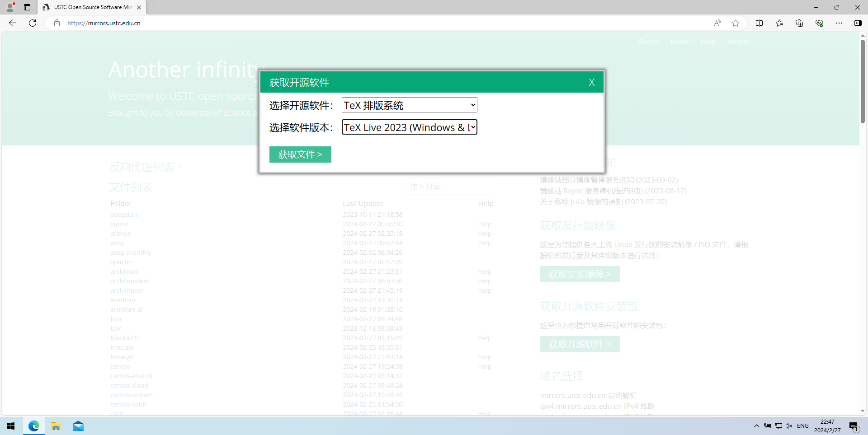
Task: Open Microsoft Edge from taskbar
Action: pos(34,426)
